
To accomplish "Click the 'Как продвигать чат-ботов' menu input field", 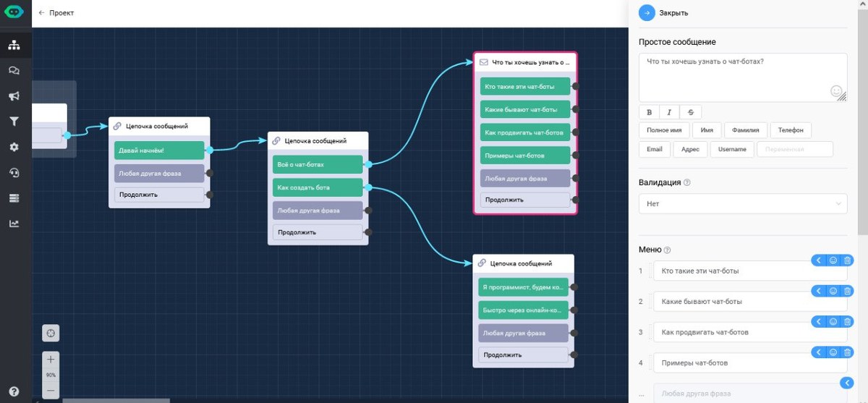I will tap(731, 332).
